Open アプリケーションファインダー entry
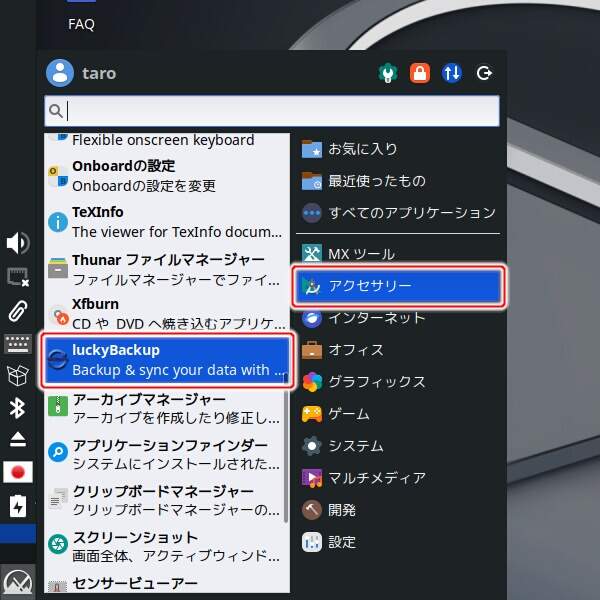 (167, 453)
